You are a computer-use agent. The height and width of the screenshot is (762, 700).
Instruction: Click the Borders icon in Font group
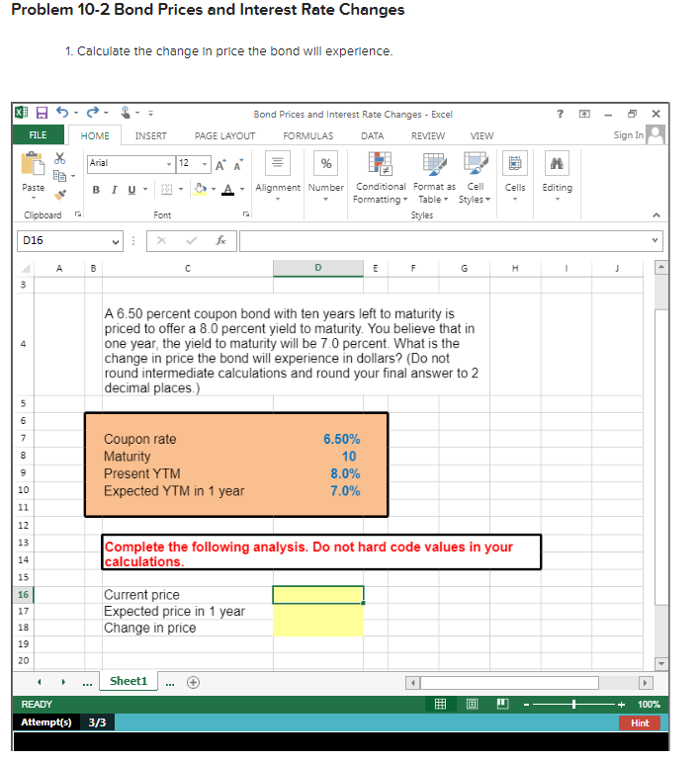tap(167, 190)
